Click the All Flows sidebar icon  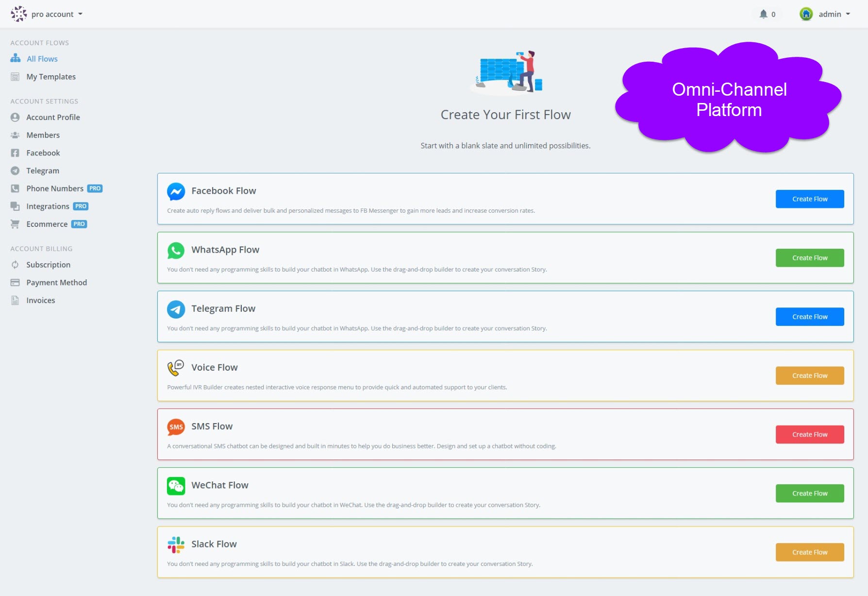(x=16, y=58)
